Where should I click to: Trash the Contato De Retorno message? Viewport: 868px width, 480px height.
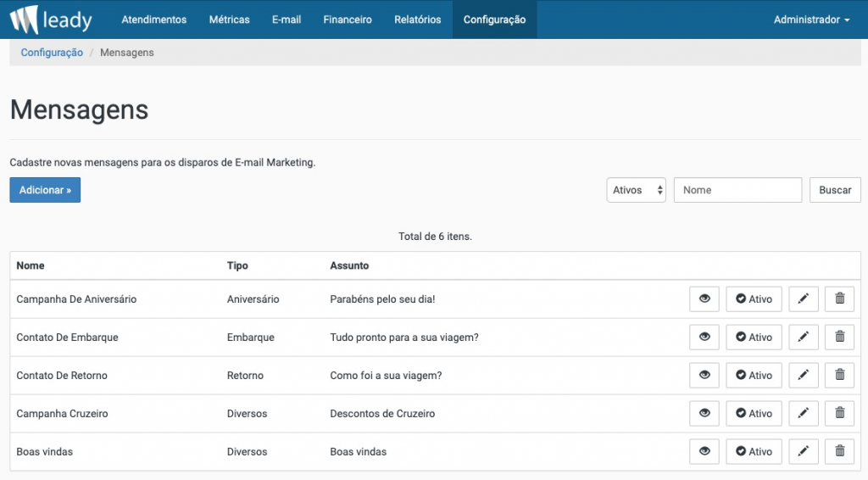840,376
